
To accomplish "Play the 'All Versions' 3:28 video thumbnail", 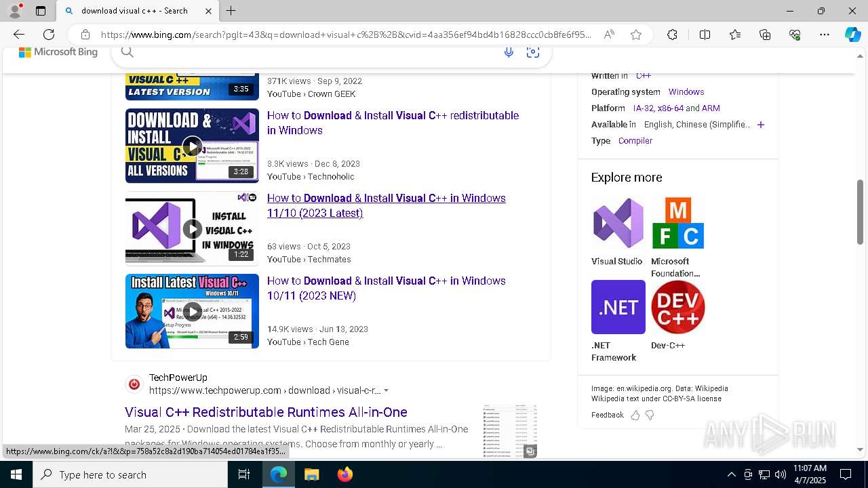I will 192,146.
